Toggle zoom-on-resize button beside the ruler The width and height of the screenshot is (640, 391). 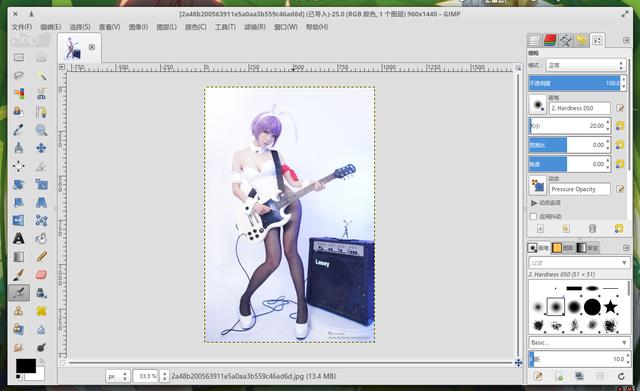point(518,67)
